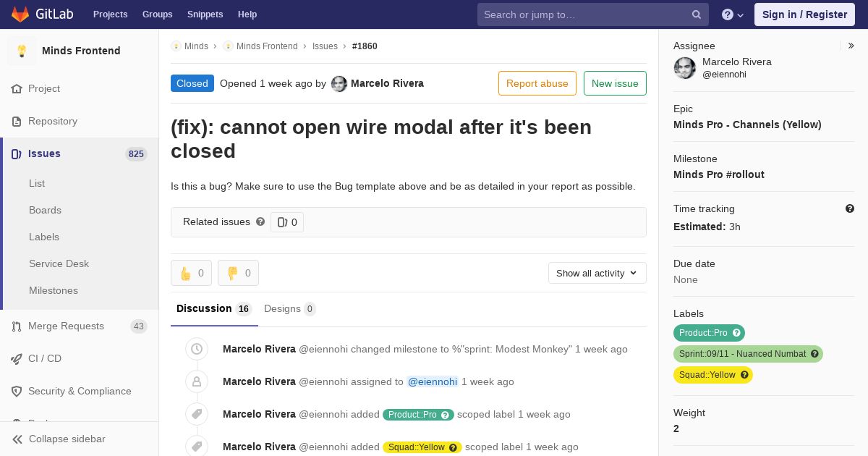868x456 pixels.
Task: Click the Squad::Yellow label in sidebar
Action: point(713,375)
